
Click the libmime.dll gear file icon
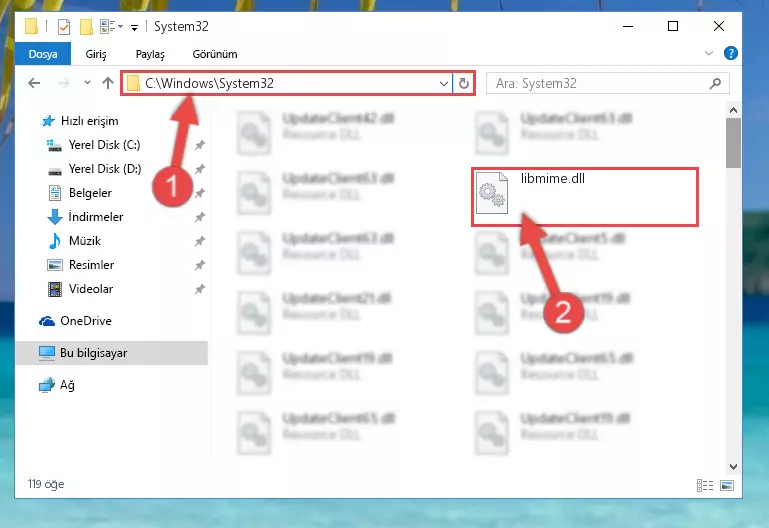pyautogui.click(x=492, y=193)
